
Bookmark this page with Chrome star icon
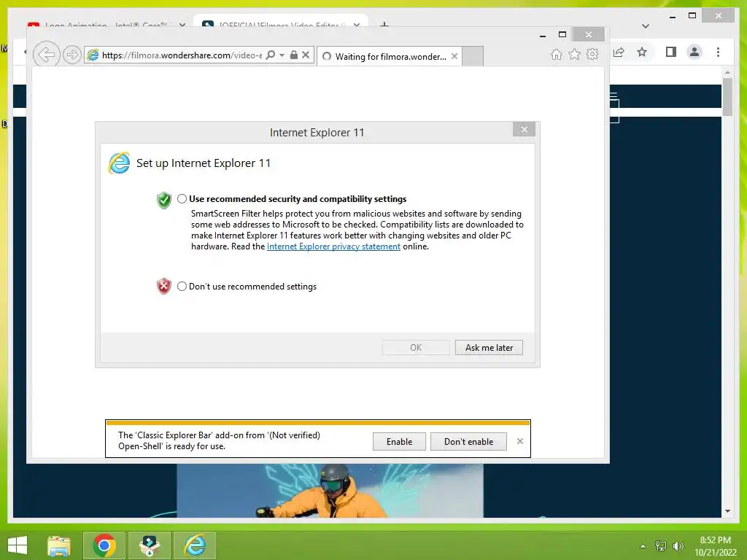coord(642,52)
